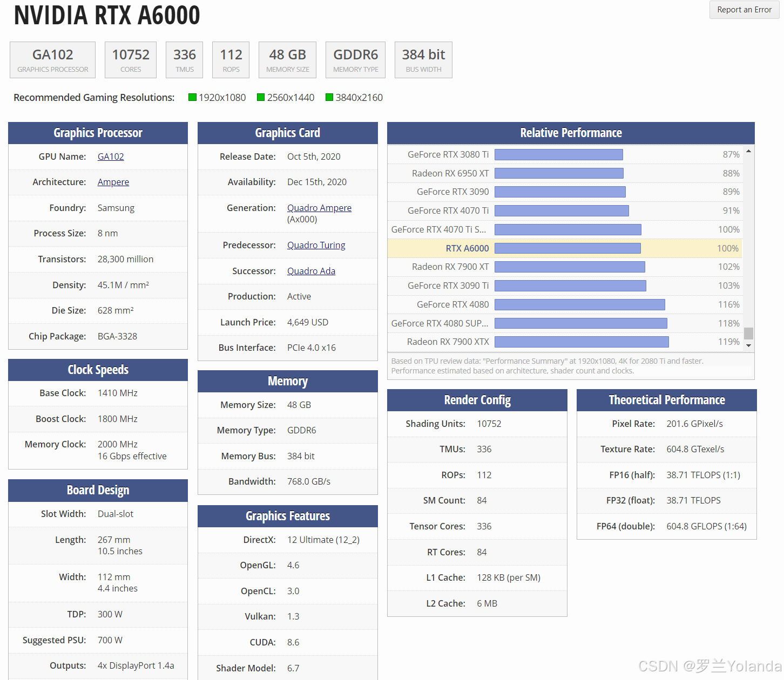The image size is (784, 680).
Task: Click the 128 KB (per SM) L1 cache value
Action: click(509, 577)
